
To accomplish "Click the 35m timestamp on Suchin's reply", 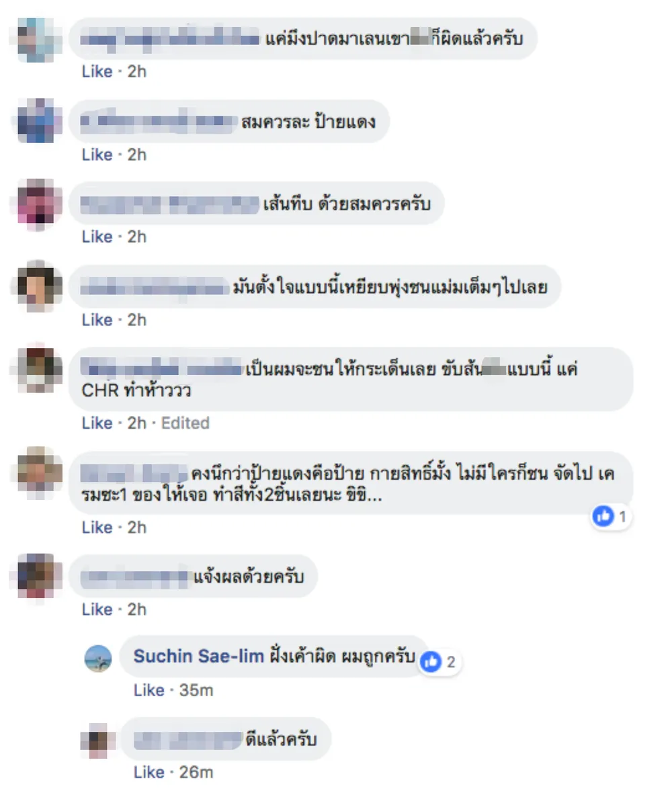I will pos(196,690).
